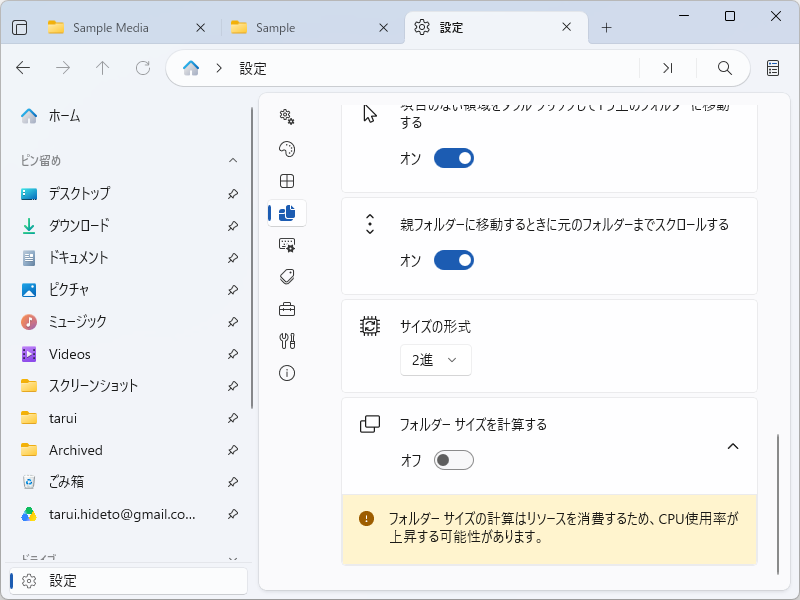Select Folders settings icon
Viewport: 800px width, 600px height.
tap(287, 213)
